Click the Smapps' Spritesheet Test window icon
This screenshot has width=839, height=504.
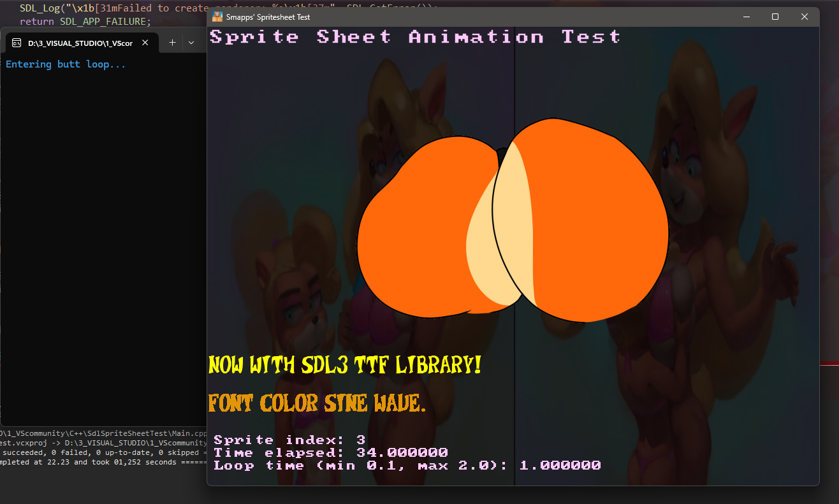217,17
